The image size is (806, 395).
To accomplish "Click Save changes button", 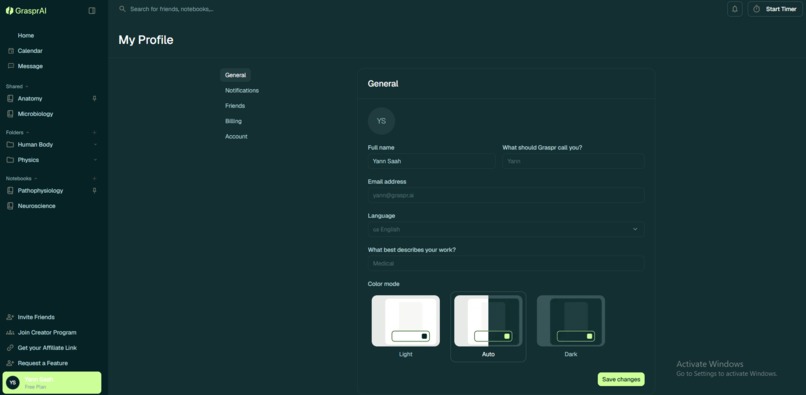I will 621,379.
